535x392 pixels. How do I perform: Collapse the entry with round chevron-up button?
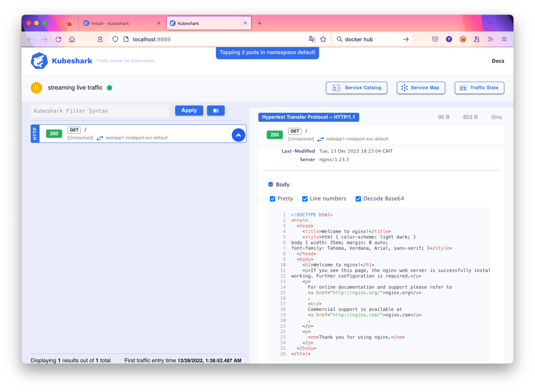(239, 135)
